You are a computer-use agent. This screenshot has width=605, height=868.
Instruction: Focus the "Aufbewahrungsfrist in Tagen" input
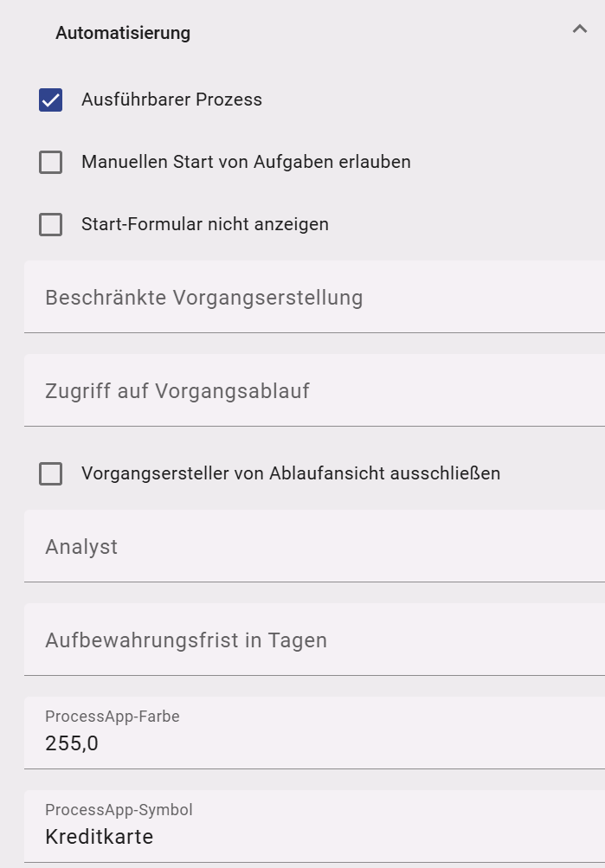pyautogui.click(x=260, y=640)
